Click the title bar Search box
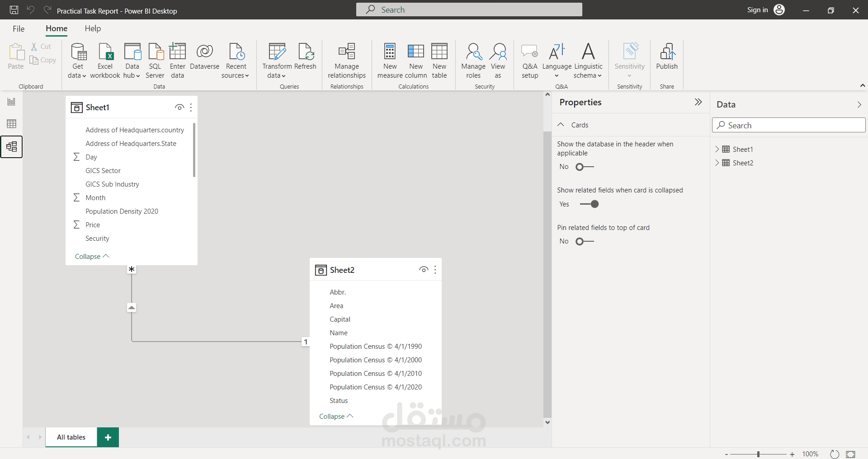Viewport: 868px width, 459px height. [469, 10]
